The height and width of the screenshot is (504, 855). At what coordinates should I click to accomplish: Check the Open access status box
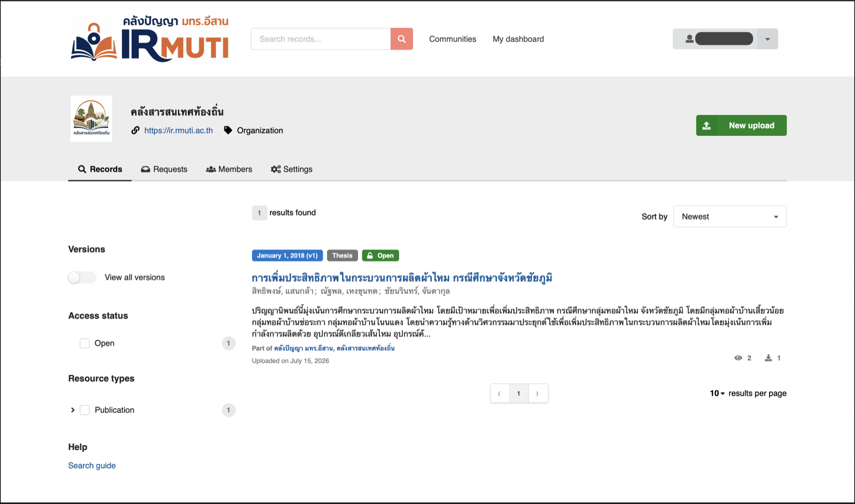click(x=84, y=343)
